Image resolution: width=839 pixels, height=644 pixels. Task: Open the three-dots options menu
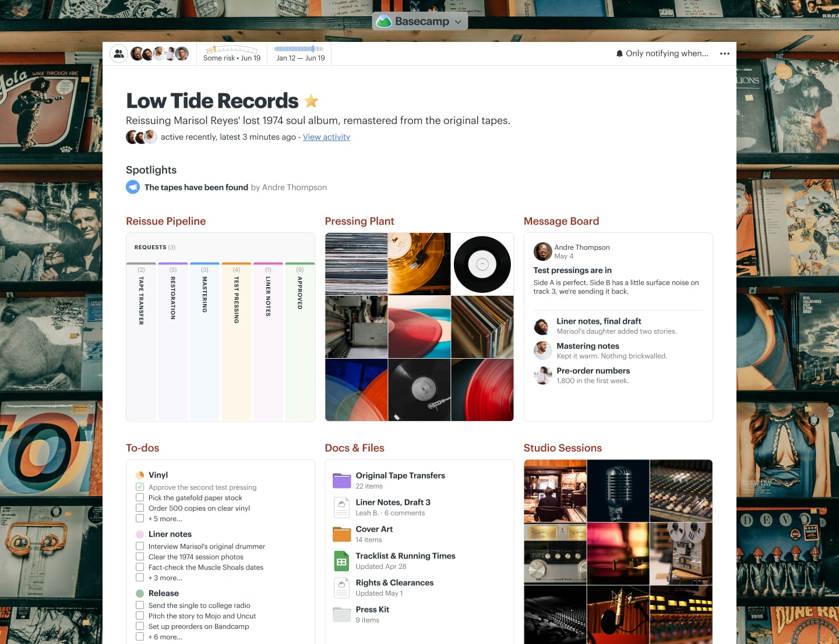725,54
